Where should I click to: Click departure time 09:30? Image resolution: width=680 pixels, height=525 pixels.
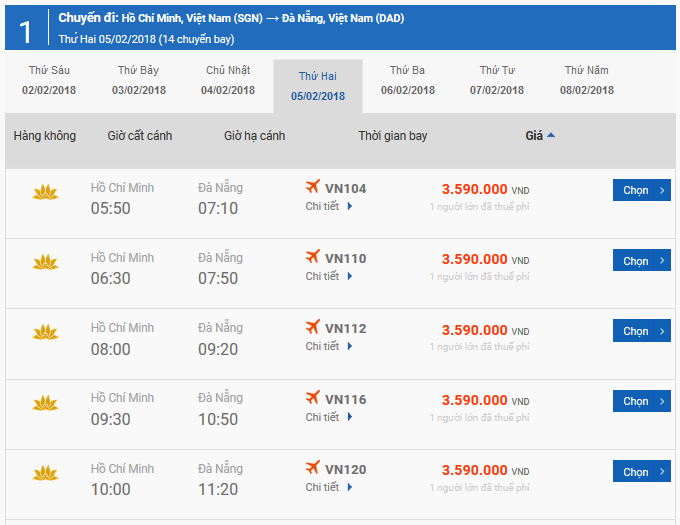(111, 419)
